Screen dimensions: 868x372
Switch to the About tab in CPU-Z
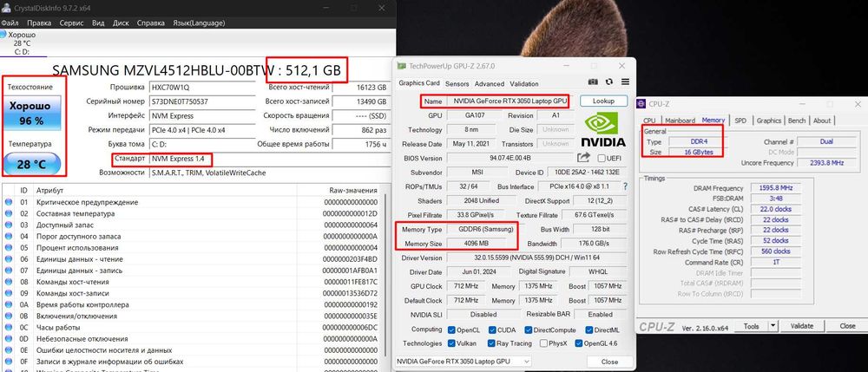click(822, 121)
